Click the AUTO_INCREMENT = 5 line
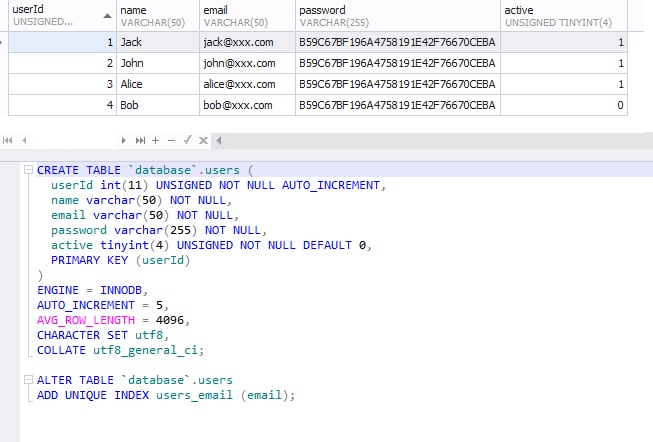Image resolution: width=653 pixels, height=442 pixels. pyautogui.click(x=102, y=305)
